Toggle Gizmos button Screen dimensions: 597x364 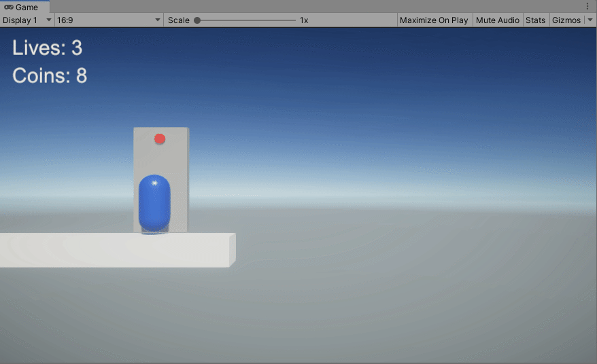(x=566, y=20)
